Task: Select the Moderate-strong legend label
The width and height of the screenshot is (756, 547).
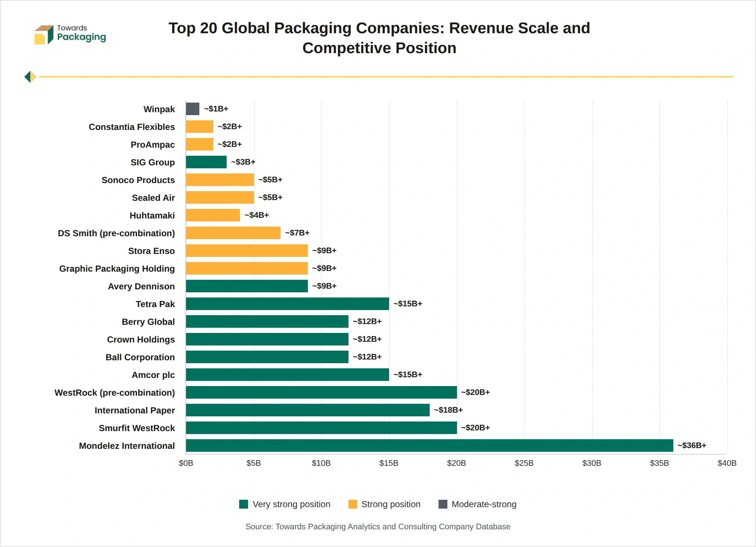Action: 484,504
